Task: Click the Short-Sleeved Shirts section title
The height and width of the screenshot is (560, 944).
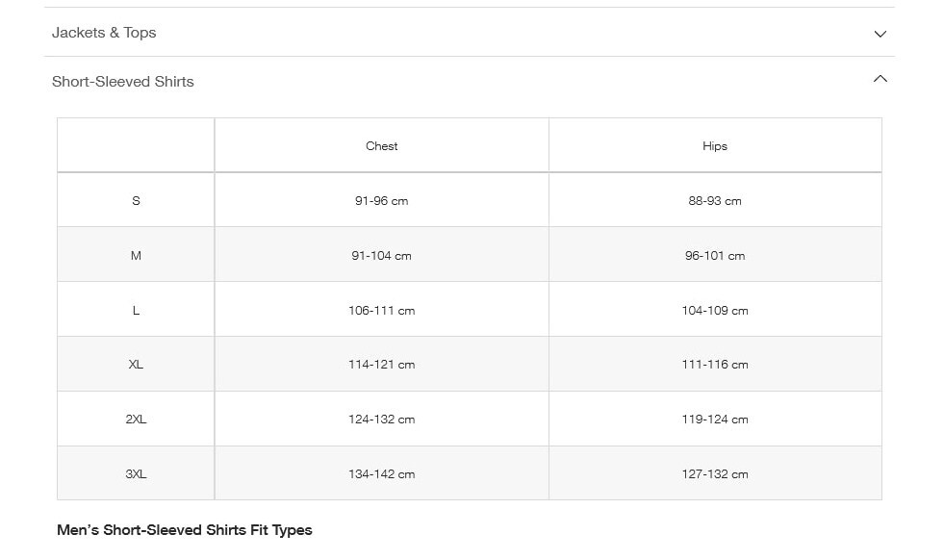Action: [x=123, y=82]
